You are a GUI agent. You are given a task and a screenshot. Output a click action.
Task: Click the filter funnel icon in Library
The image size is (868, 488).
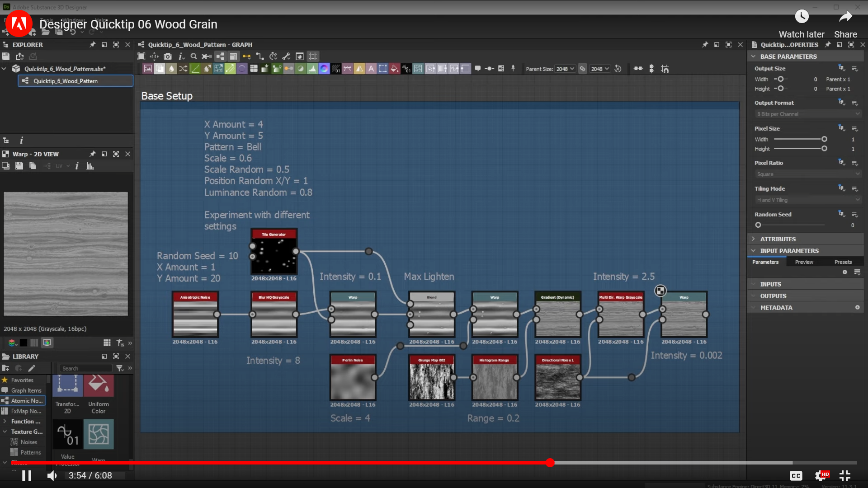[120, 368]
